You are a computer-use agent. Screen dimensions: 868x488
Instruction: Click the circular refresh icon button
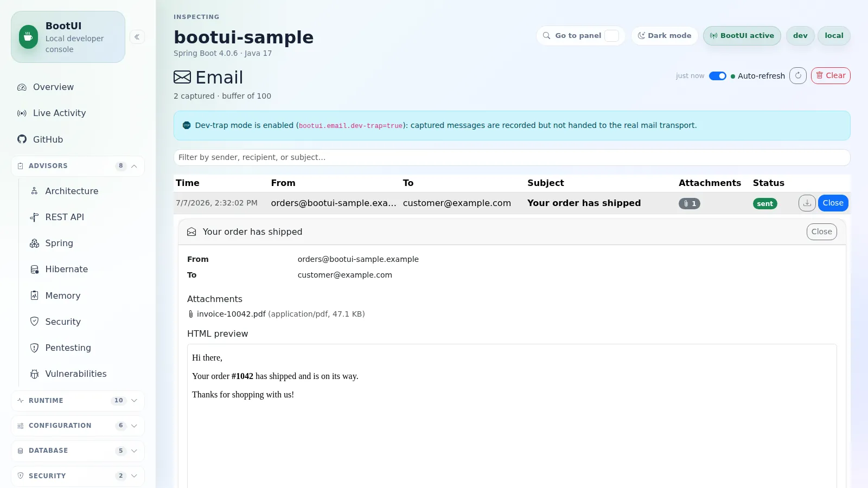(798, 75)
